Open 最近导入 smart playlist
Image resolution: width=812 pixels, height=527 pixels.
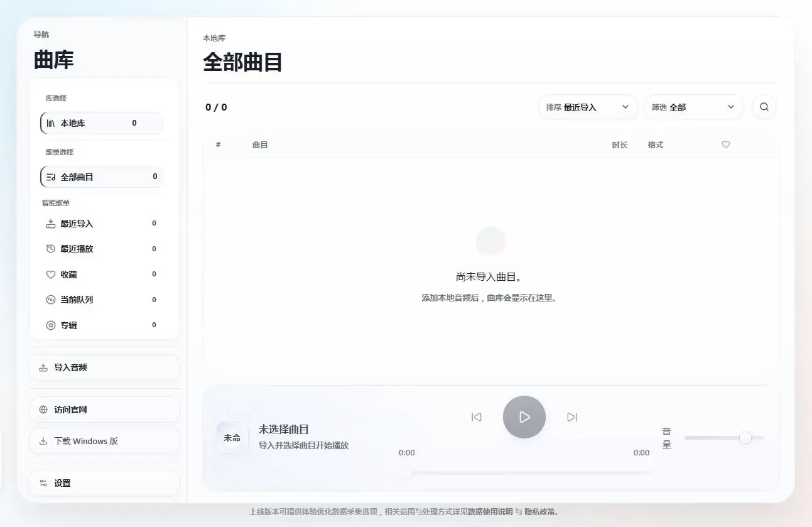click(101, 224)
